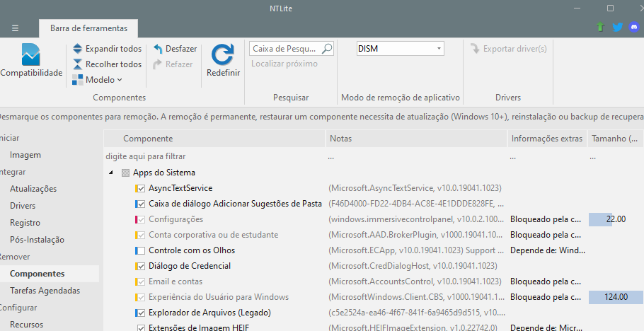Select Componentes in the sidebar
644x331 pixels.
pos(37,274)
